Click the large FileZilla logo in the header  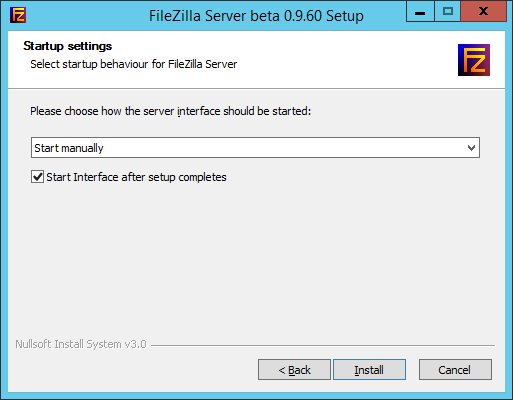click(x=474, y=60)
